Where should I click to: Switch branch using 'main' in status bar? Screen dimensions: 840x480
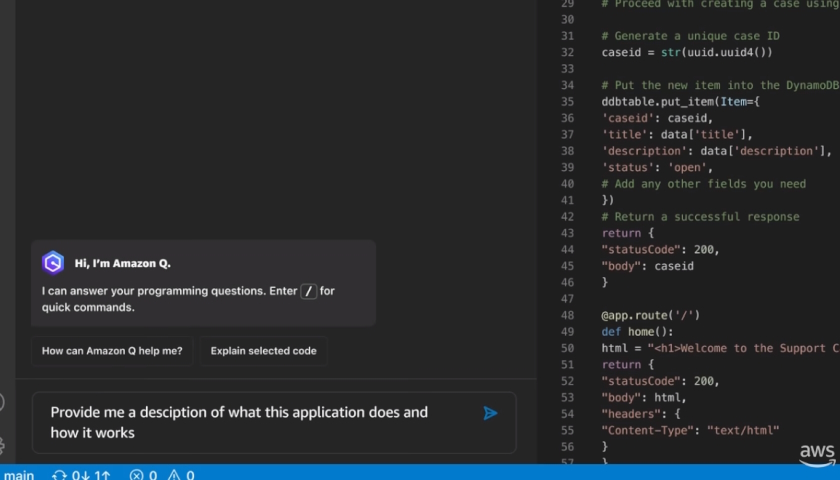point(19,475)
